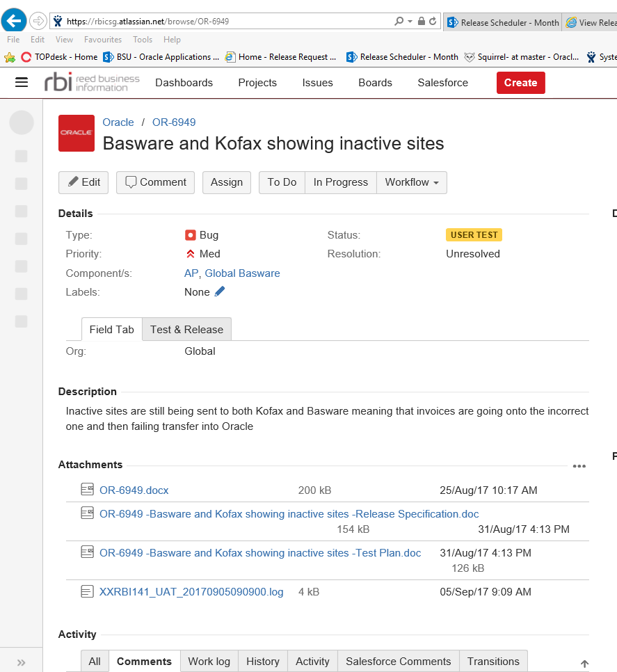
Task: Open the Dashboards navigation menu
Action: click(184, 83)
